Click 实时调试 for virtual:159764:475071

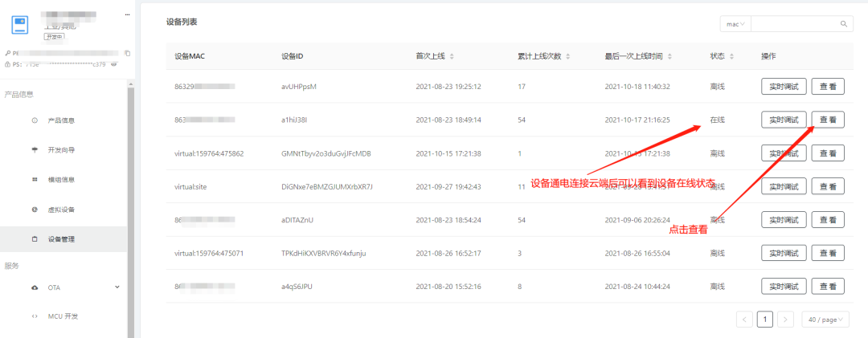coord(784,253)
